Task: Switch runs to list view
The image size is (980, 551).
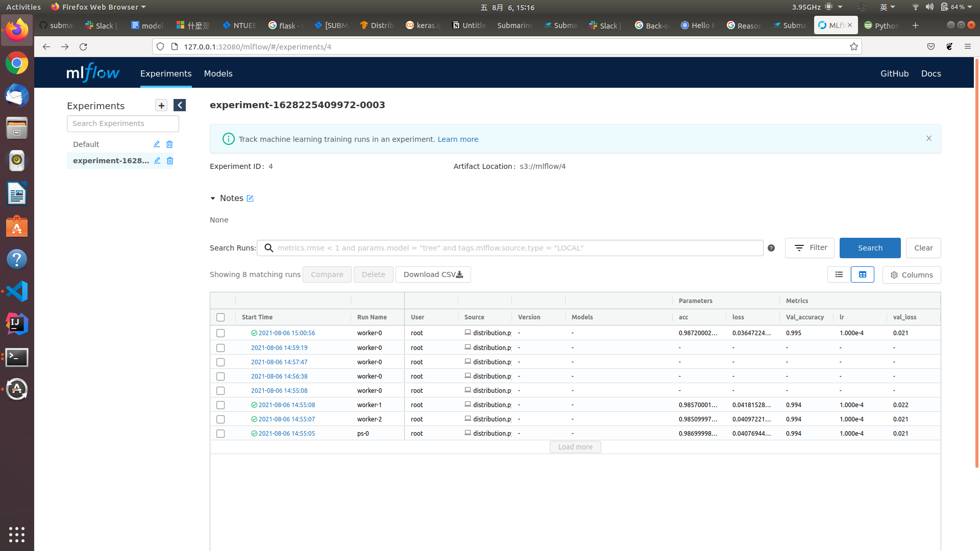Action: 839,274
